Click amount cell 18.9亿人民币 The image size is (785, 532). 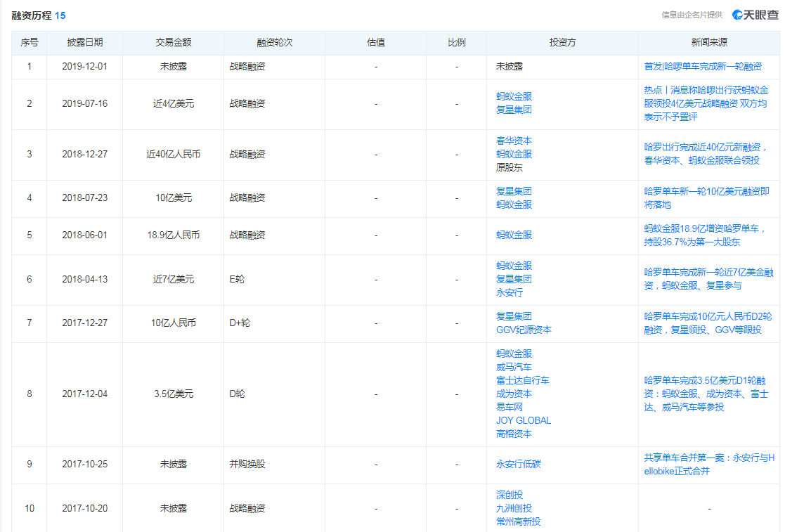173,235
